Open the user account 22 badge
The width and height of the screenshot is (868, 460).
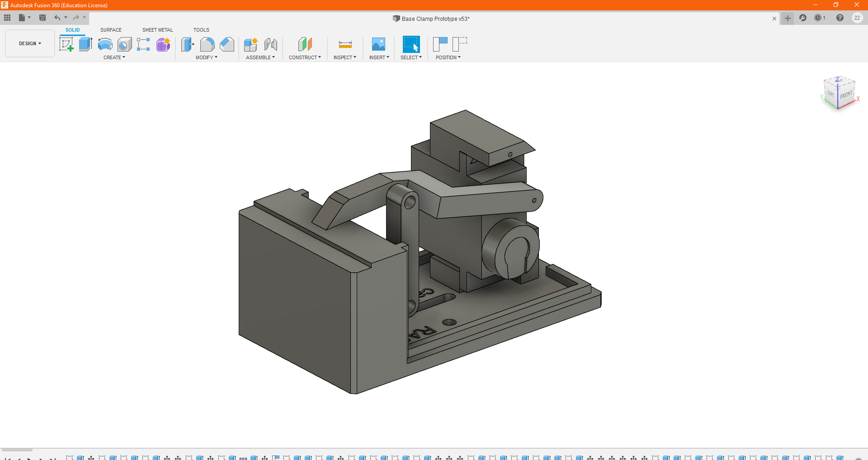click(857, 18)
